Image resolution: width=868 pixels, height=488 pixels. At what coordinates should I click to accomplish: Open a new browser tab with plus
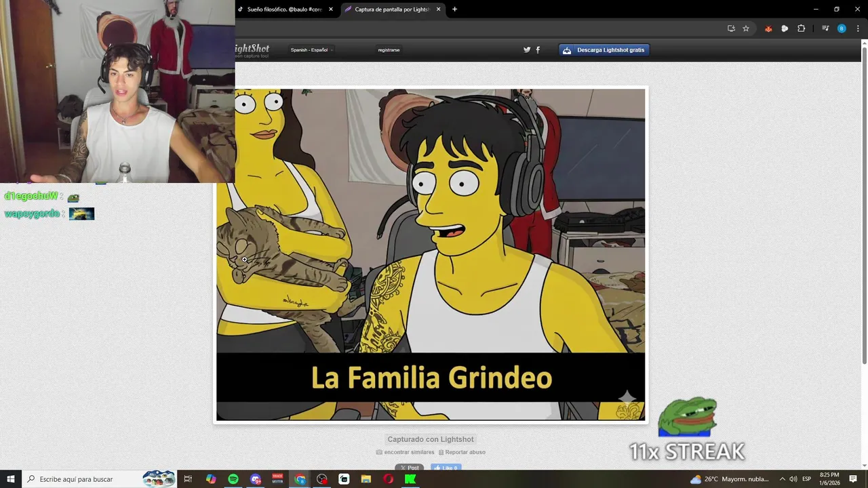[x=454, y=9]
